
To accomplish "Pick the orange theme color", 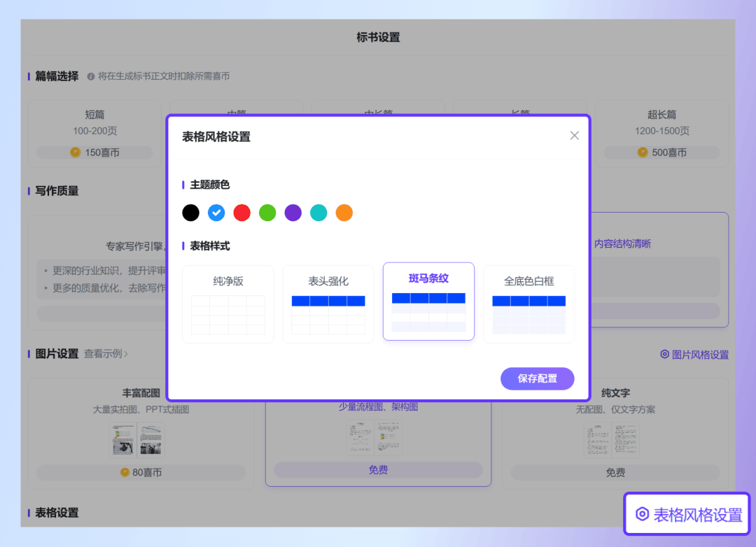I will click(344, 213).
